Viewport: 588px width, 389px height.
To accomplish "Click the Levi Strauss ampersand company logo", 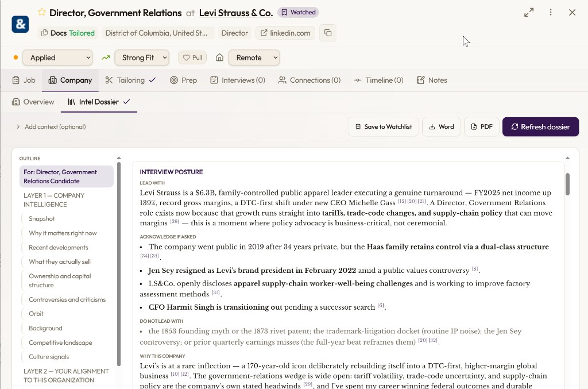I will (x=20, y=24).
